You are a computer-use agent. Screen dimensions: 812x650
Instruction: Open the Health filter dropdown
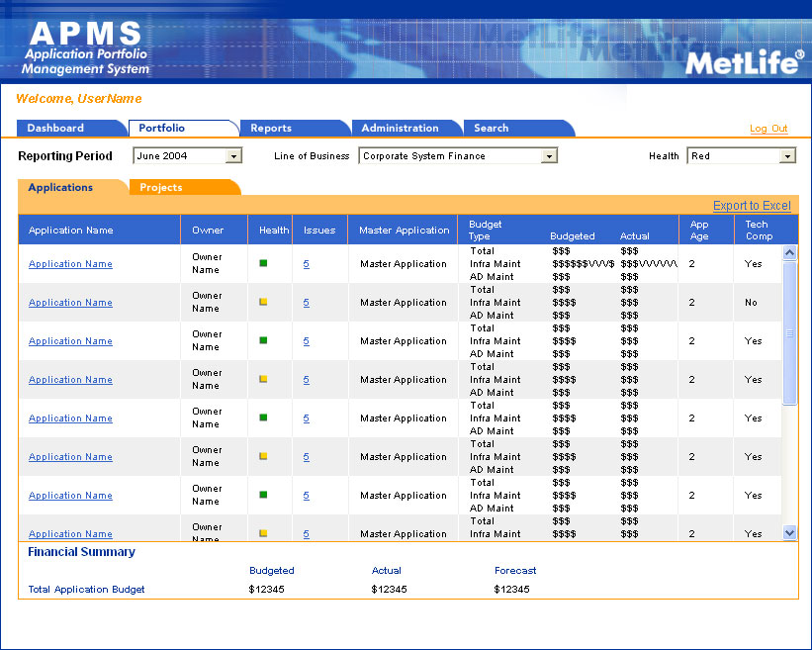[x=741, y=156]
